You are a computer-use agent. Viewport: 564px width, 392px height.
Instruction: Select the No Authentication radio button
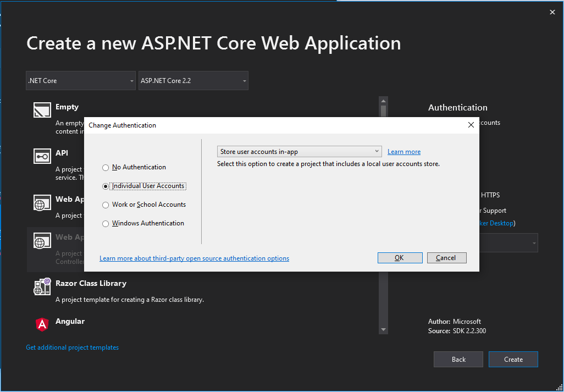tap(106, 168)
